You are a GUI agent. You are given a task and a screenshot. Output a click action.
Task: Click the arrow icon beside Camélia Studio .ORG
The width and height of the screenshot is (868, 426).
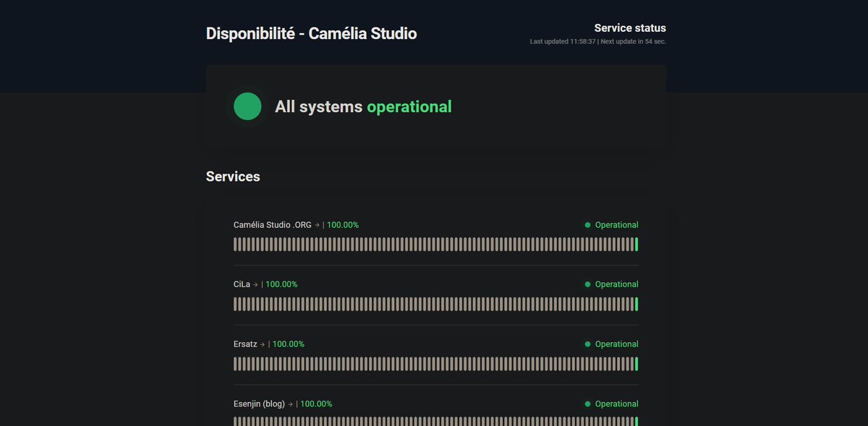tap(317, 225)
